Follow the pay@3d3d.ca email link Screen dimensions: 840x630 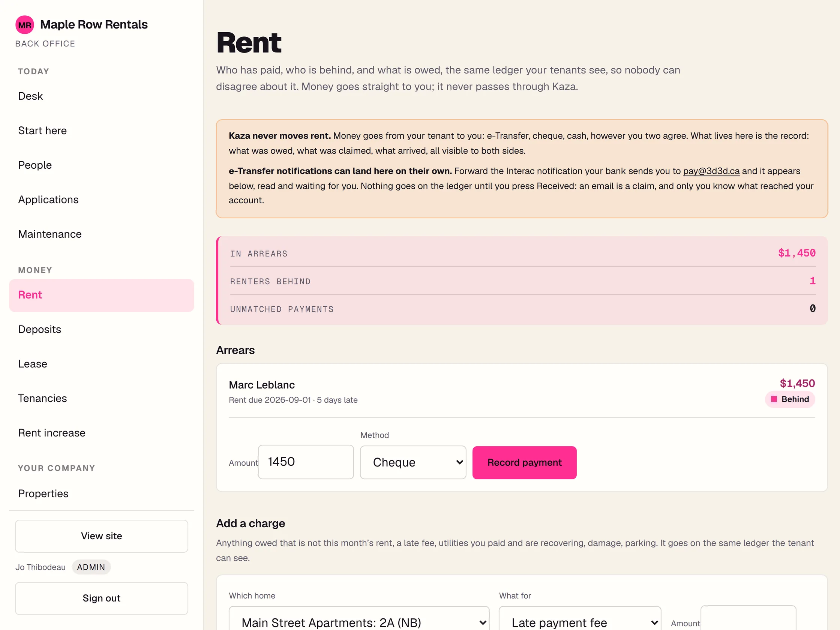point(711,171)
